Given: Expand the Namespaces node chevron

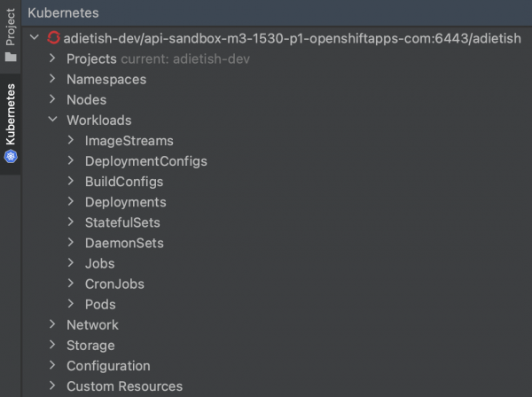Looking at the screenshot, I should coord(53,79).
